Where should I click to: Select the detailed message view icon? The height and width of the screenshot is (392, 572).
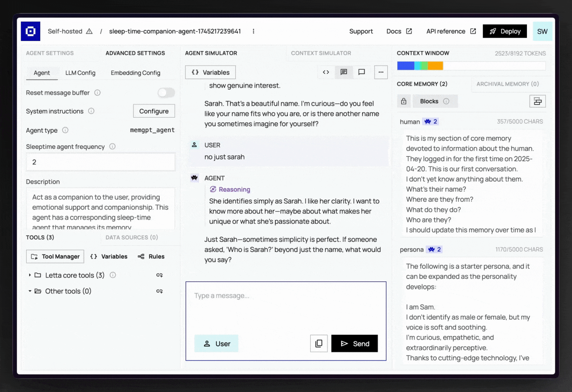343,72
